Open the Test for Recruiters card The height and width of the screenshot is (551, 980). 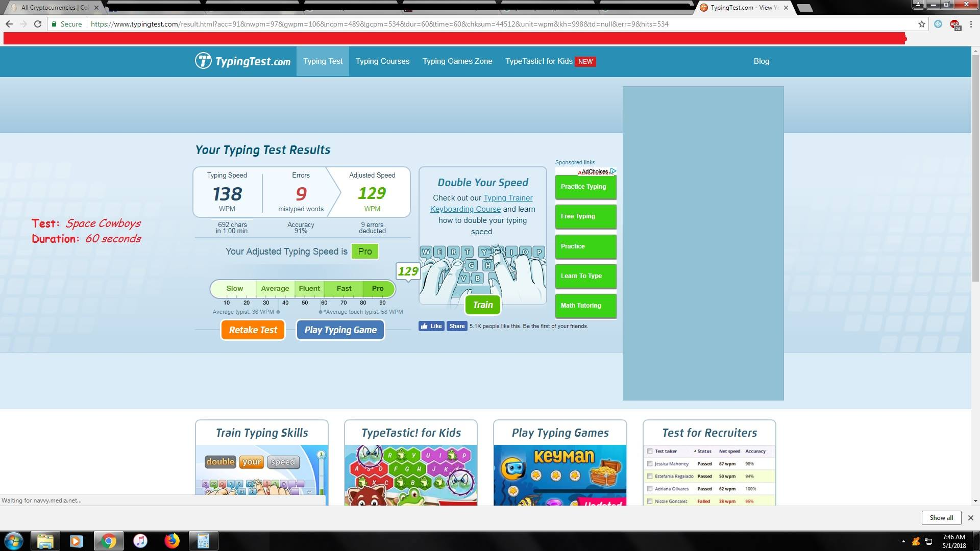click(x=709, y=463)
